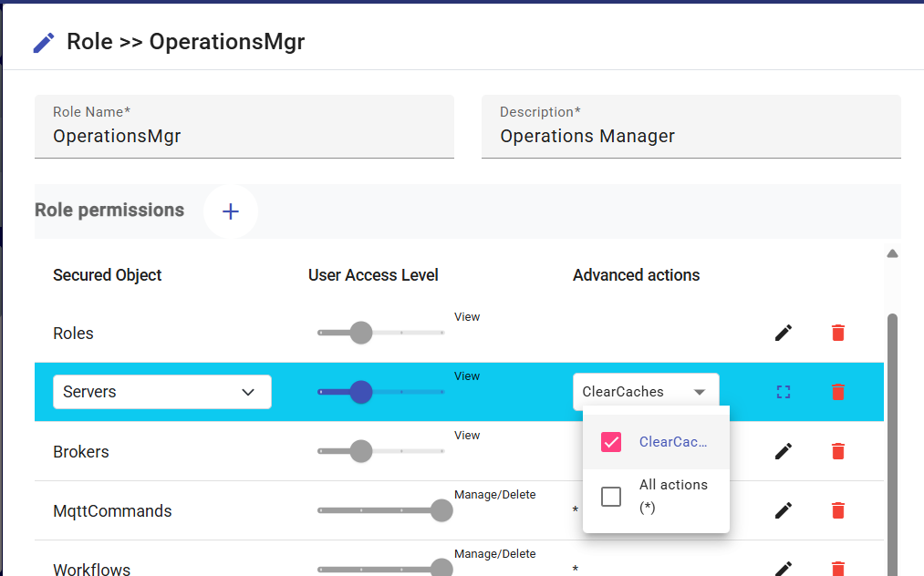Click the MqttCommands access level slider handle

pos(441,510)
